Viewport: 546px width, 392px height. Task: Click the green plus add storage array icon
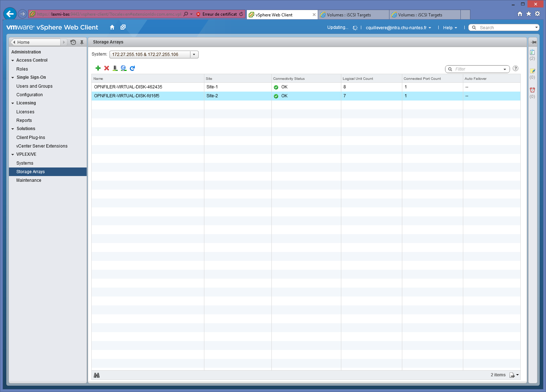coord(98,68)
